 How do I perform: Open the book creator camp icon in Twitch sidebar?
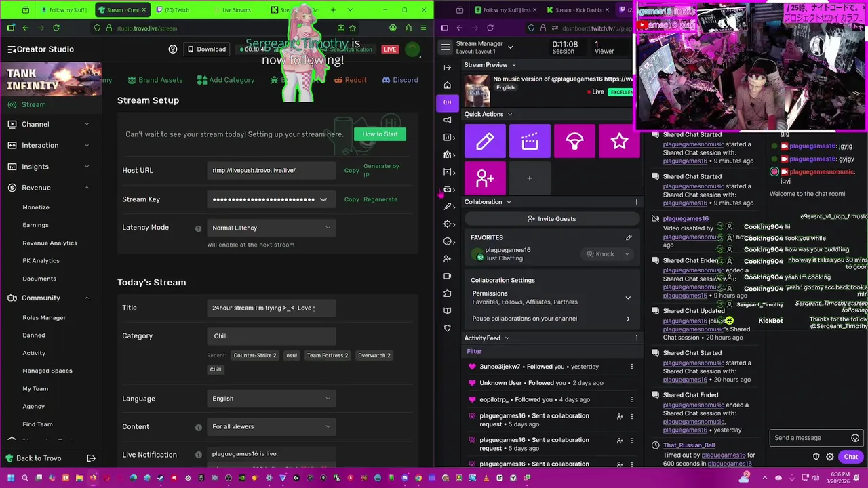[x=447, y=310]
